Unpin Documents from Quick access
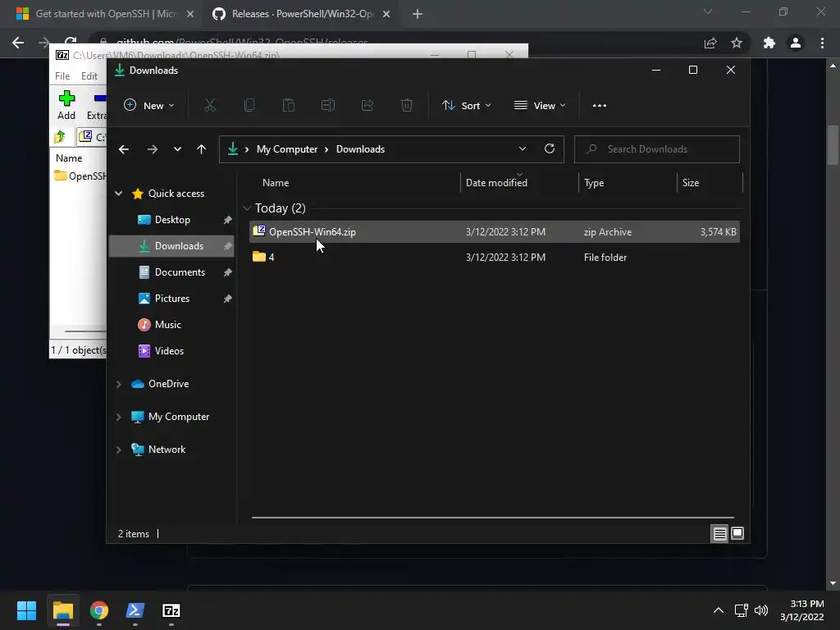The image size is (840, 630). click(x=228, y=272)
